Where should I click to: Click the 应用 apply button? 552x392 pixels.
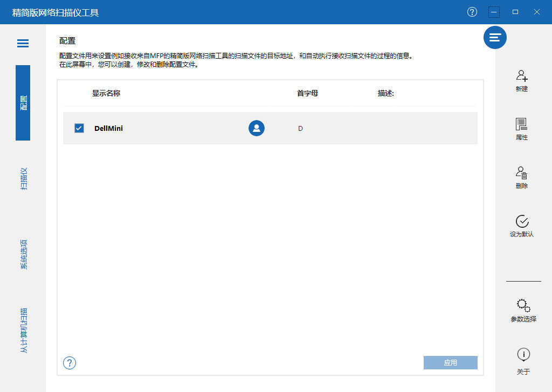click(x=450, y=362)
